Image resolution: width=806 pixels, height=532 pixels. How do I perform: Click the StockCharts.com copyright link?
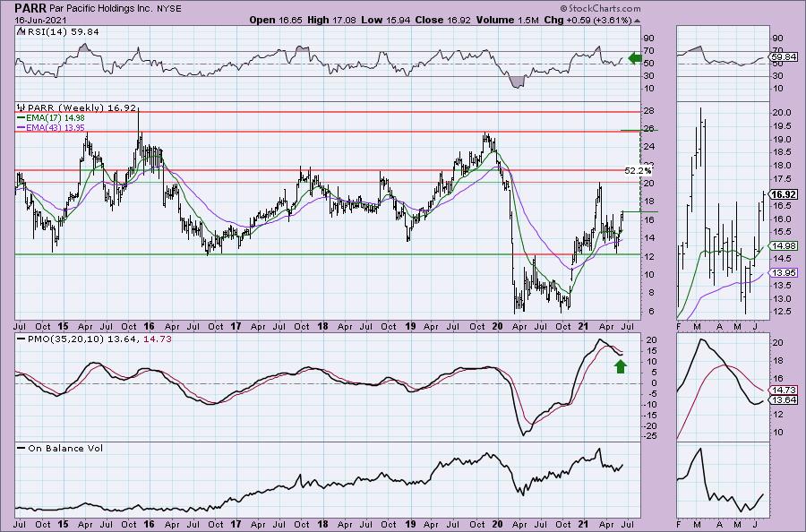pyautogui.click(x=600, y=8)
